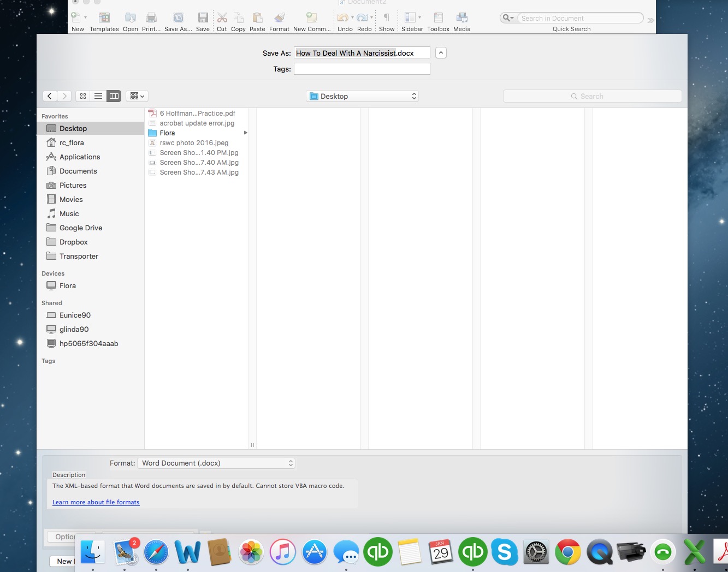Click the Undo arrow icon
The width and height of the screenshot is (728, 572).
[x=342, y=17]
